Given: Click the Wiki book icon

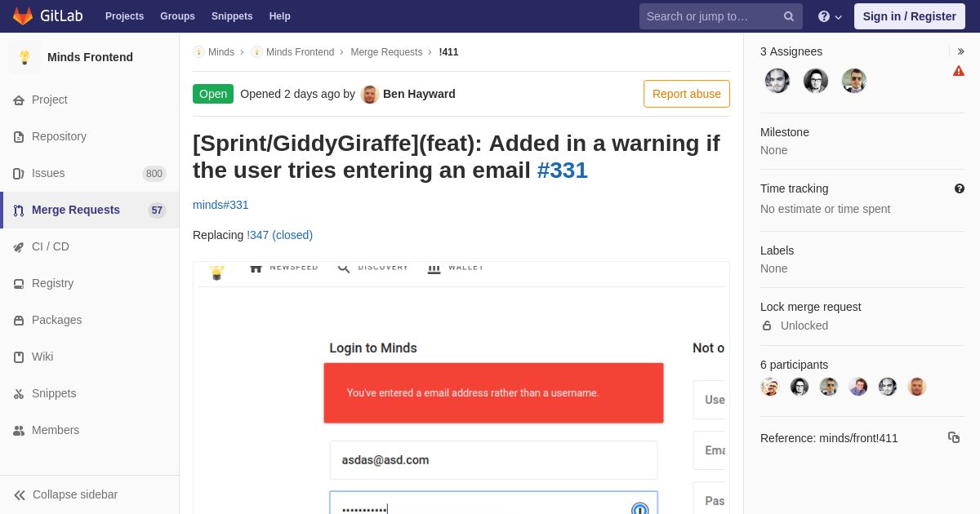Looking at the screenshot, I should pos(19,357).
